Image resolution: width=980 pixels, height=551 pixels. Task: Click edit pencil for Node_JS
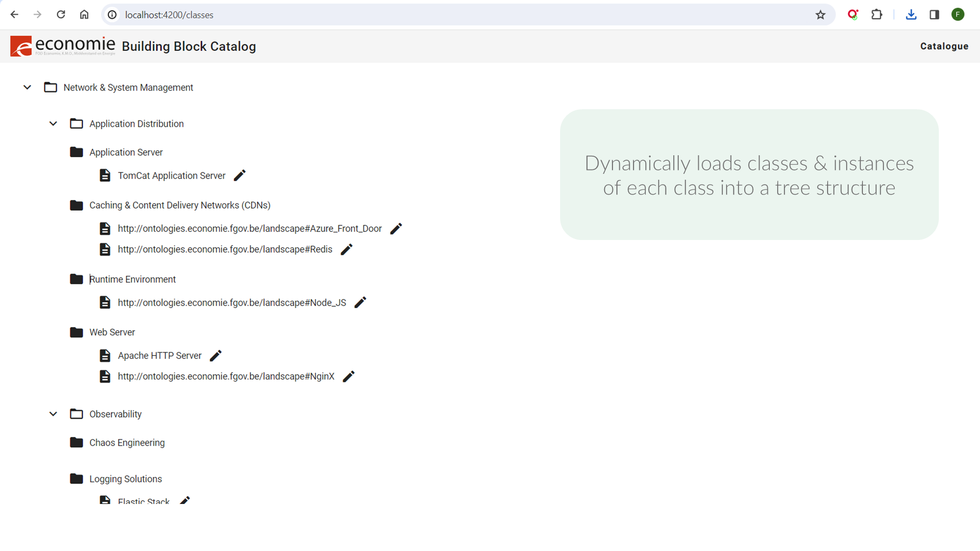click(x=360, y=303)
